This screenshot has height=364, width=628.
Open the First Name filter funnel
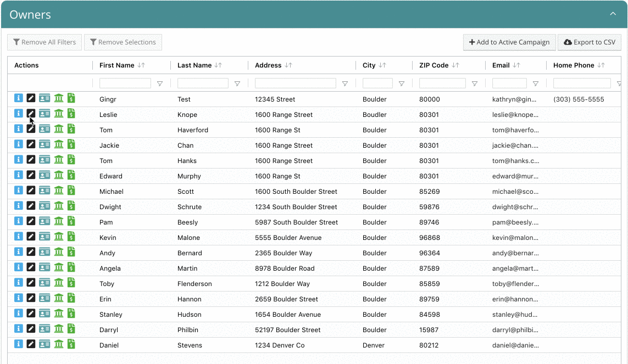coord(160,83)
